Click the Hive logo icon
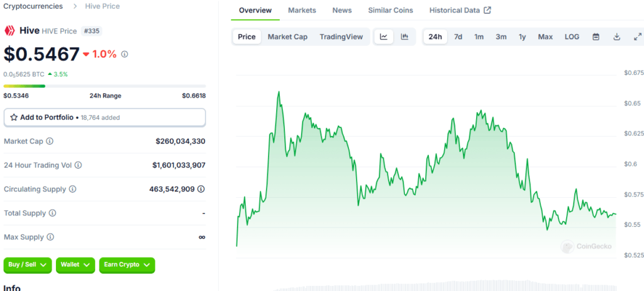This screenshot has height=291, width=644. (x=9, y=30)
